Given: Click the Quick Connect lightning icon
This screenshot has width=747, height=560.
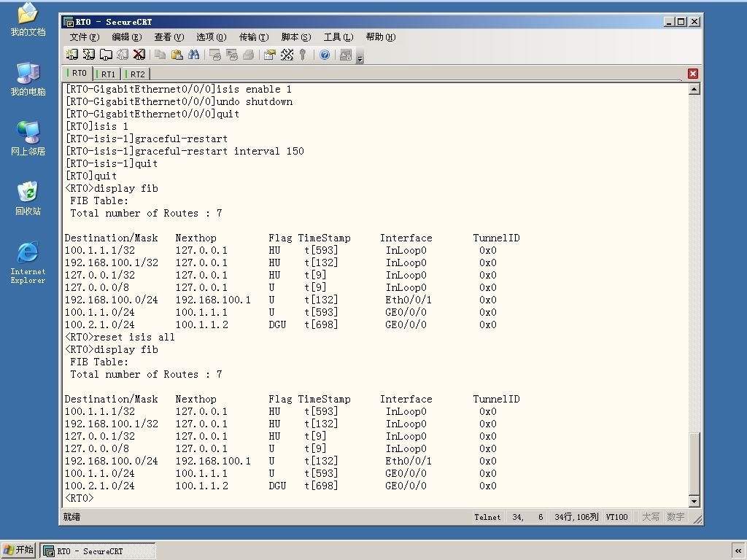Looking at the screenshot, I should point(88,55).
